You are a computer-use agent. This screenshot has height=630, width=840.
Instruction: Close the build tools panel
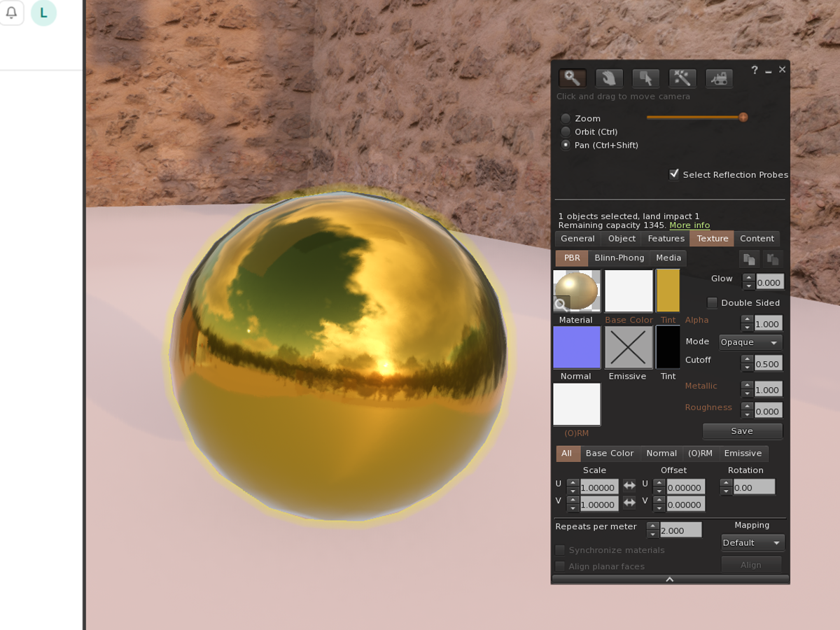(x=783, y=70)
